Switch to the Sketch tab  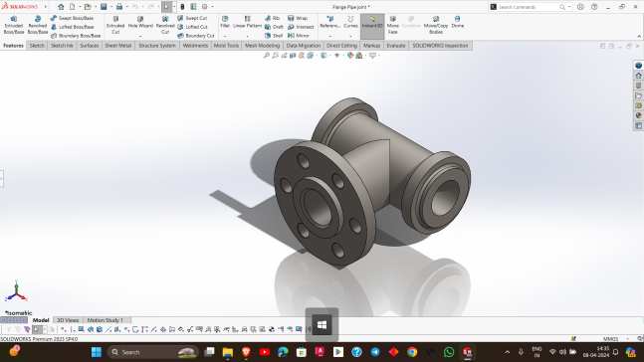pyautogui.click(x=37, y=46)
